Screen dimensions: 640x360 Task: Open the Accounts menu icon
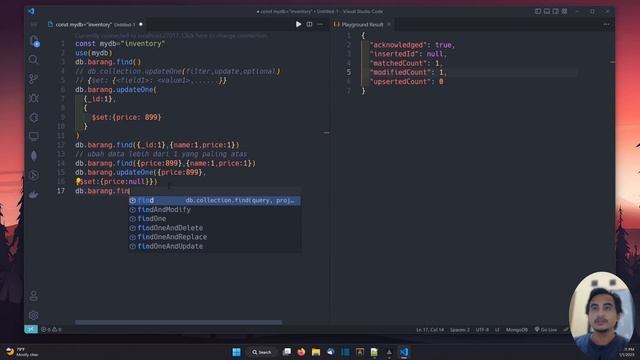[33, 296]
